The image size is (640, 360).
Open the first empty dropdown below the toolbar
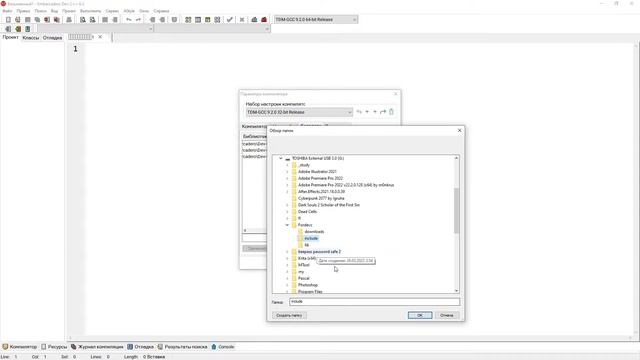tap(96, 29)
